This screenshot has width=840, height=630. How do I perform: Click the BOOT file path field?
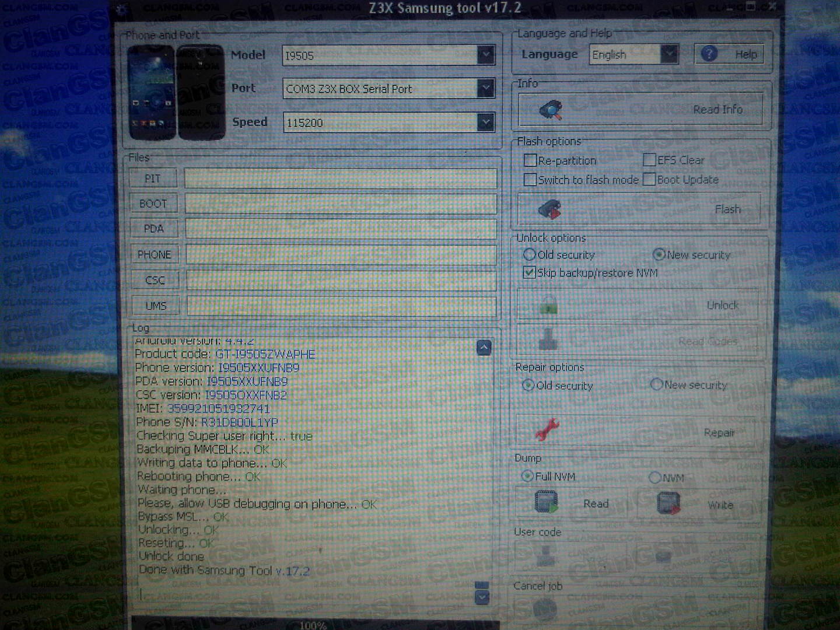(341, 204)
